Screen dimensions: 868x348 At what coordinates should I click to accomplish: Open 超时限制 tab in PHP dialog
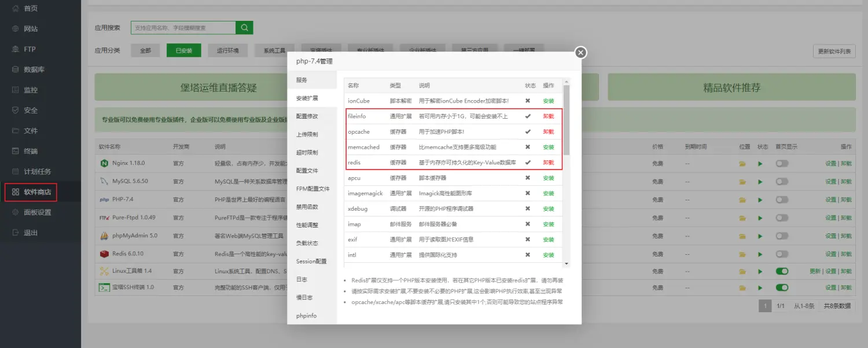pyautogui.click(x=312, y=153)
